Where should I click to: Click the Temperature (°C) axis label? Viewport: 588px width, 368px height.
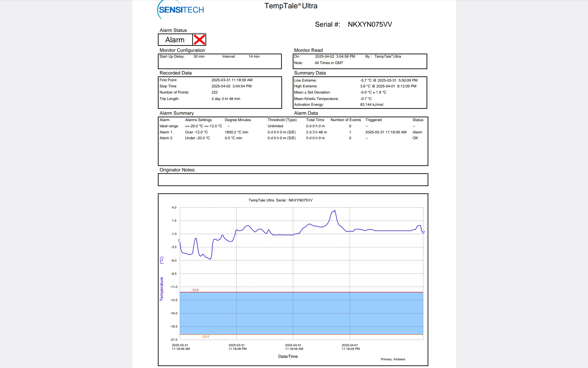point(162,278)
